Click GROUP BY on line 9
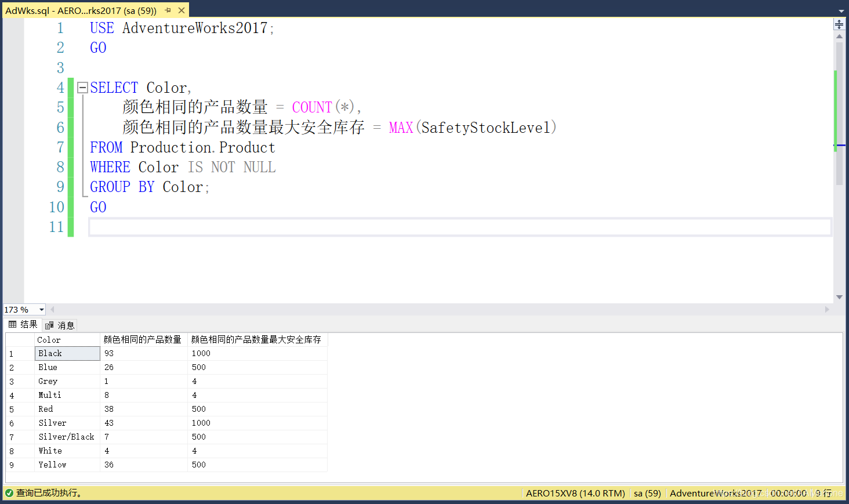849x504 pixels. pos(122,187)
